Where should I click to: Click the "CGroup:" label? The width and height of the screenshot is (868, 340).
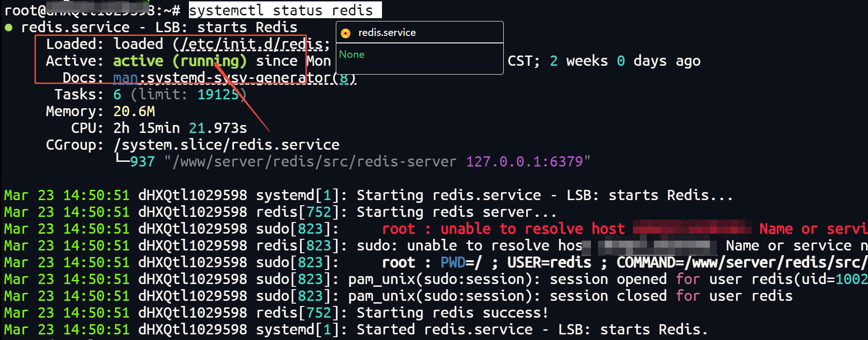[x=75, y=145]
